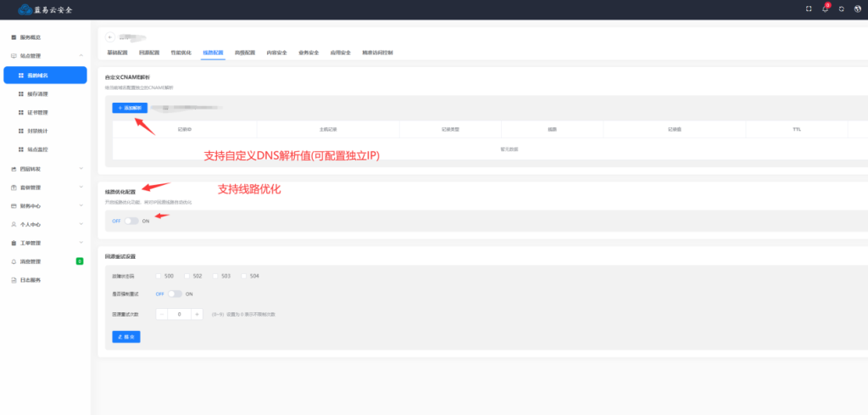Open 证书管理 via its grid icon

click(x=21, y=113)
